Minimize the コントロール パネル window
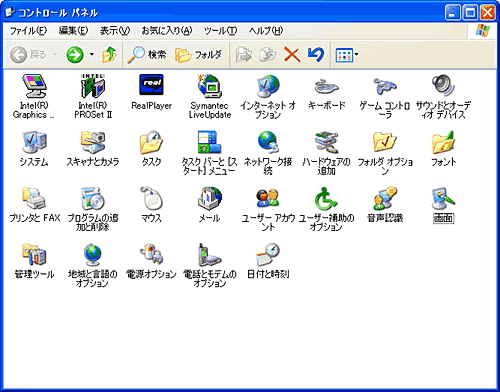This screenshot has width=500, height=392. (453, 13)
